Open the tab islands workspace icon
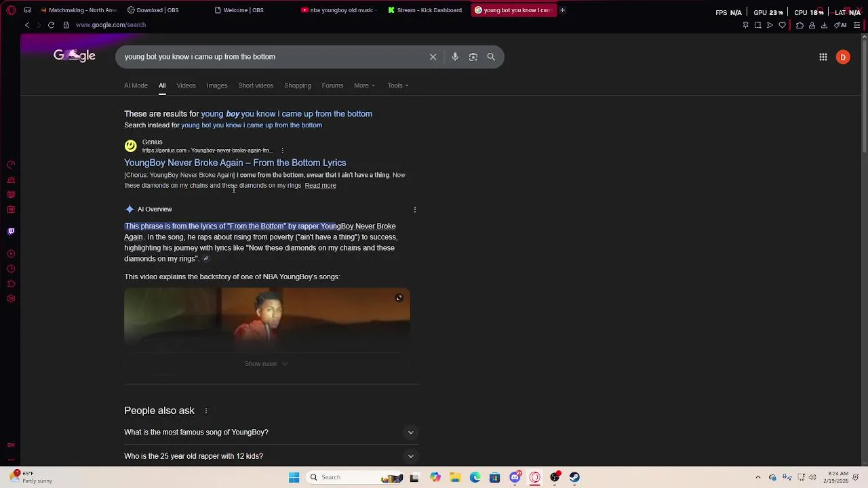The height and width of the screenshot is (488, 868). tap(27, 10)
